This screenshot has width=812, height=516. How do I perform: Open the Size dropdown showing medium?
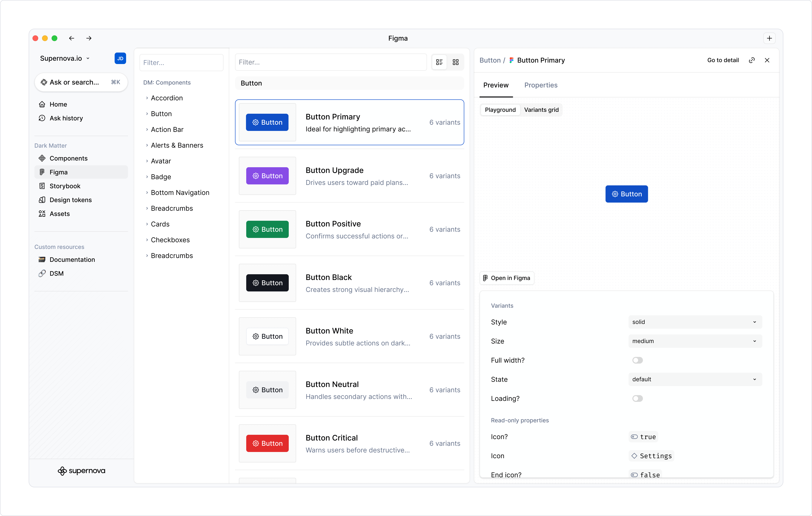[694, 341]
